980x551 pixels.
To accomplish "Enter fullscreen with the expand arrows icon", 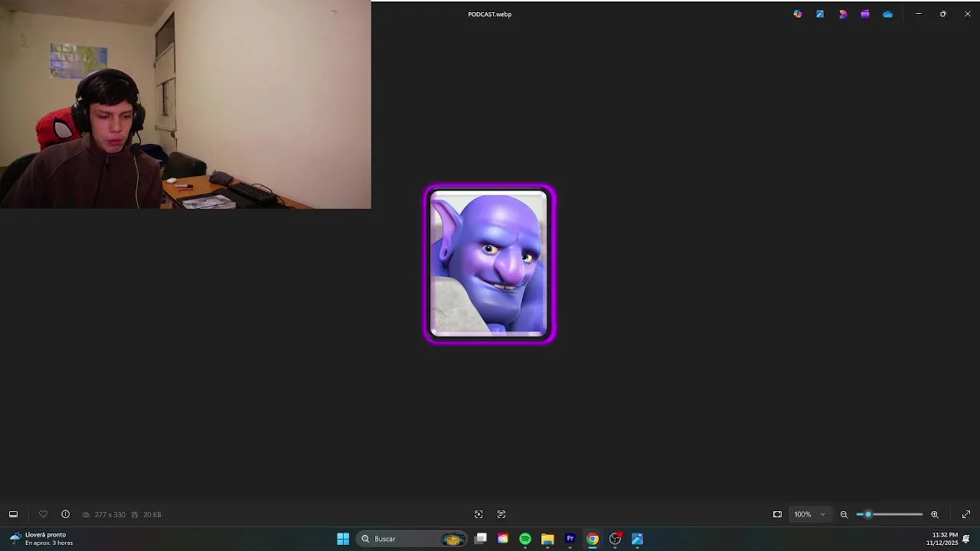I will click(x=966, y=514).
